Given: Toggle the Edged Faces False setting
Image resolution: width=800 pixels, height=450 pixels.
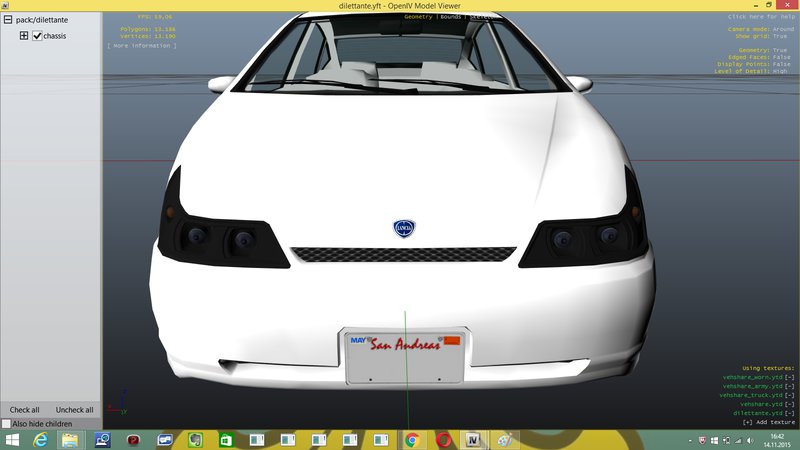Looking at the screenshot, I should pos(781,57).
